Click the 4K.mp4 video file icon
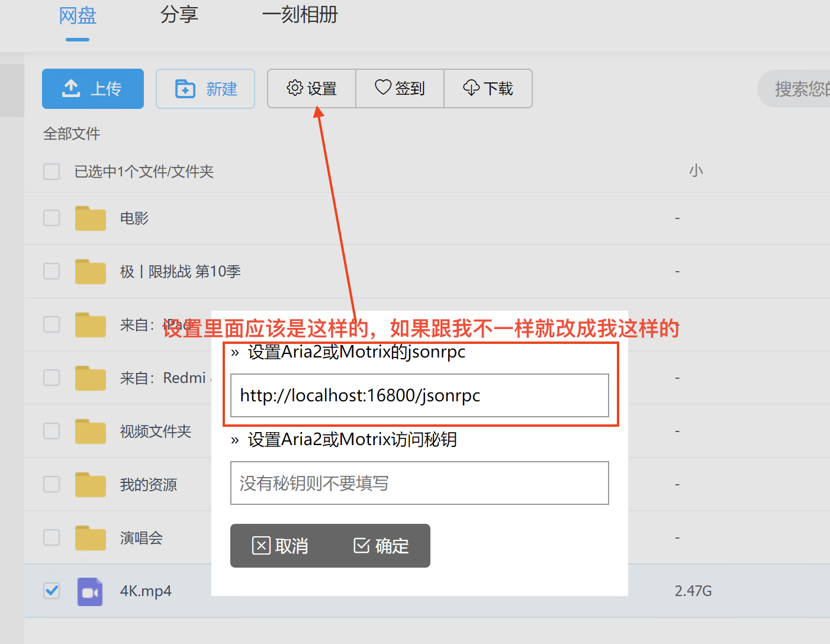830x644 pixels. pos(90,591)
